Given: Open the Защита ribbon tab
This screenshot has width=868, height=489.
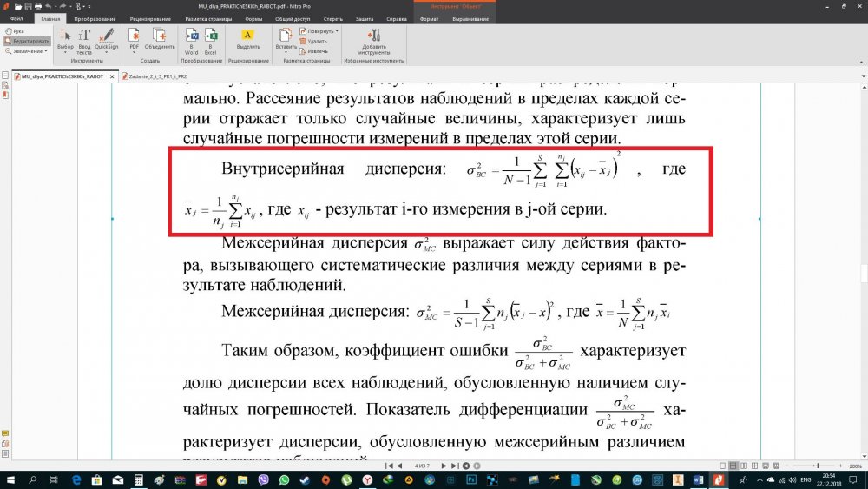Looking at the screenshot, I should click(365, 19).
